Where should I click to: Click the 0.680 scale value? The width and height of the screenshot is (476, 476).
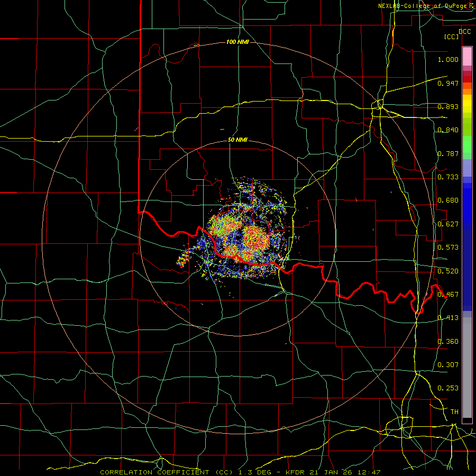pyautogui.click(x=448, y=200)
